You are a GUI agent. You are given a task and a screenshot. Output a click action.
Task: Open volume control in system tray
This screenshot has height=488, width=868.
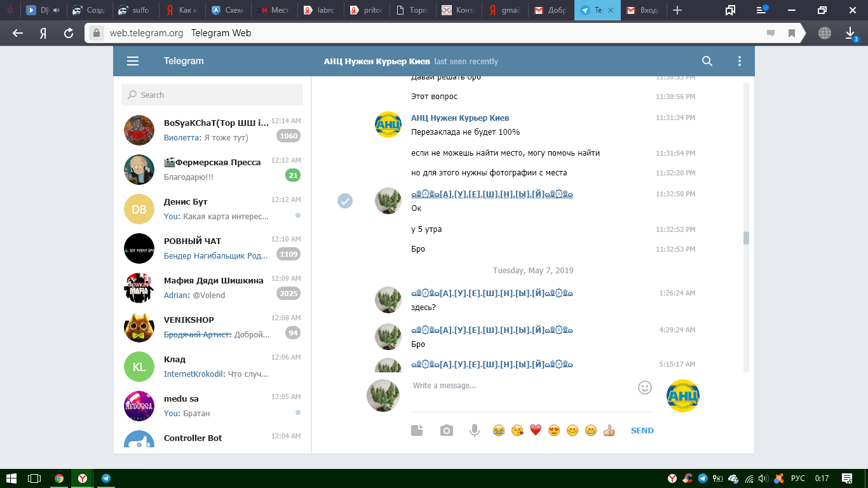pos(763,478)
